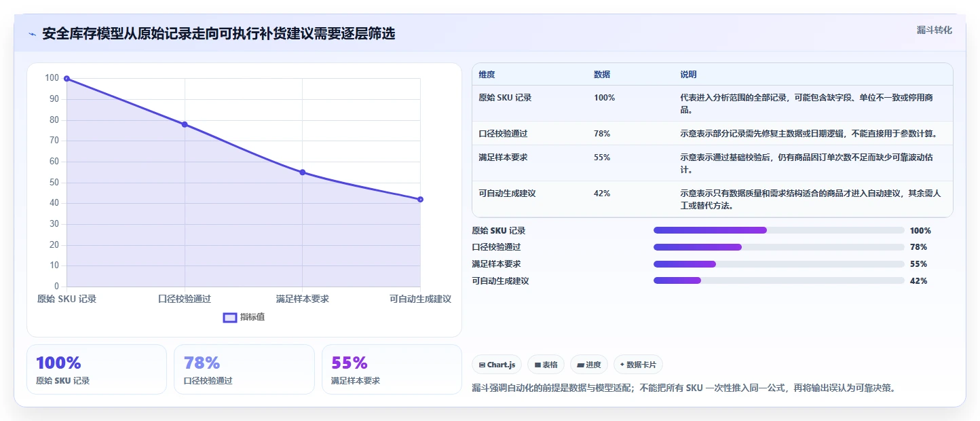
Task: Click the icon inside the Chart.js chip
Action: [482, 365]
